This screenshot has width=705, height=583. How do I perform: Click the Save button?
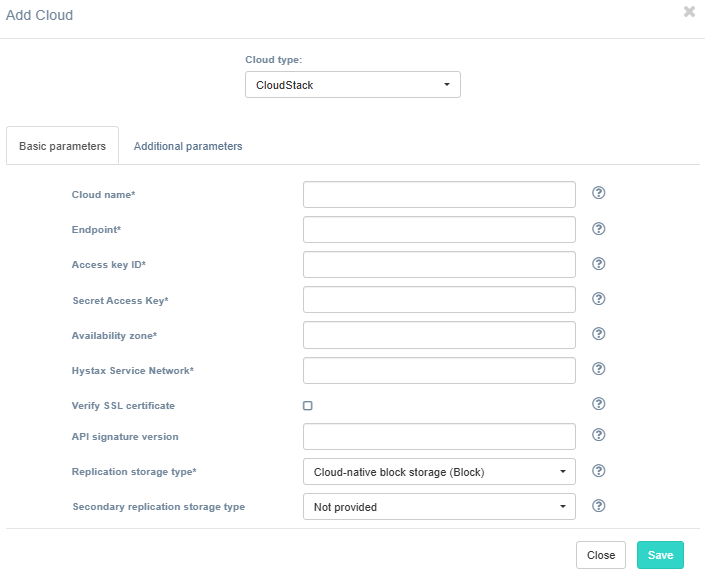pos(660,555)
